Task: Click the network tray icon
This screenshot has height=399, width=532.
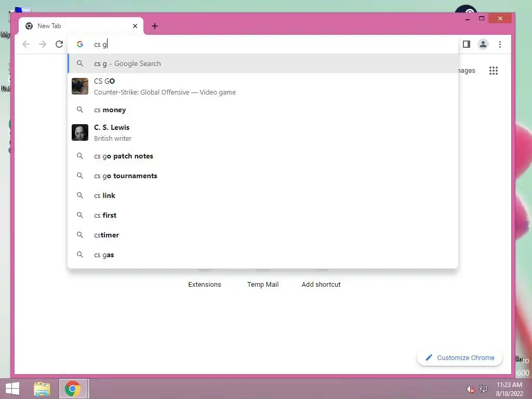Action: tap(483, 389)
